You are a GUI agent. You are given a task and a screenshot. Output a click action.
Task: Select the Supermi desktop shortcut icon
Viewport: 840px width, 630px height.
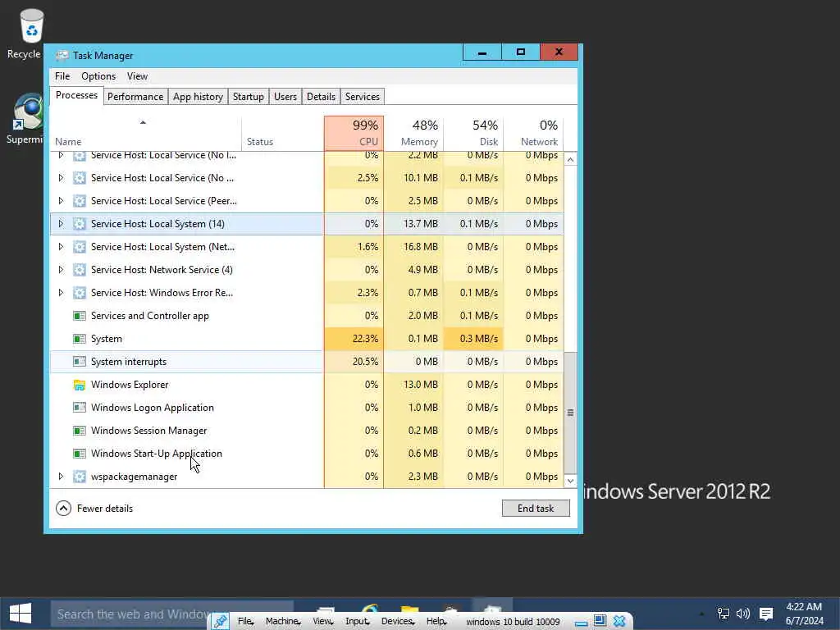28,112
